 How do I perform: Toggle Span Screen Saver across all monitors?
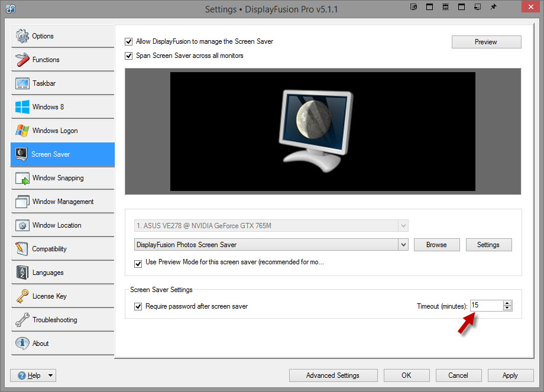(129, 56)
